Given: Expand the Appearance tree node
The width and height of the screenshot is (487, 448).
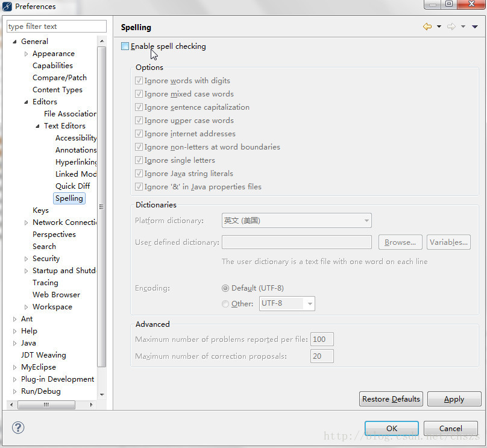Looking at the screenshot, I should (26, 54).
